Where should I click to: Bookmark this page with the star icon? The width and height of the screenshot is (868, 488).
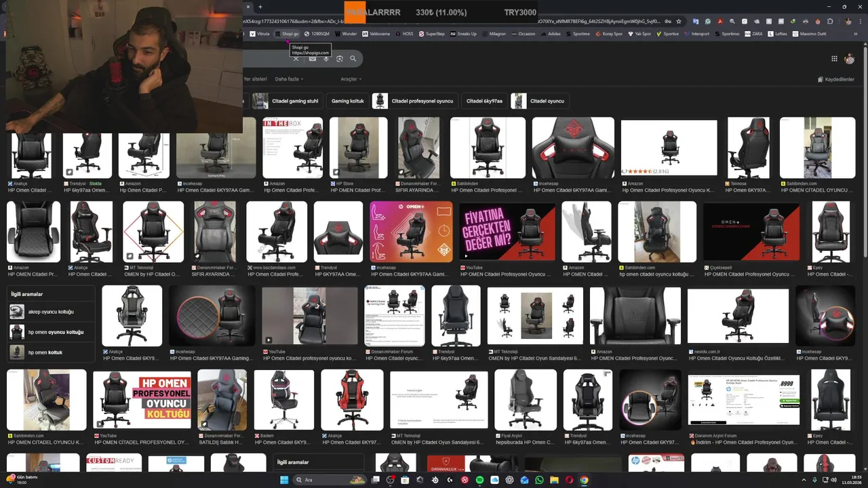coord(679,21)
